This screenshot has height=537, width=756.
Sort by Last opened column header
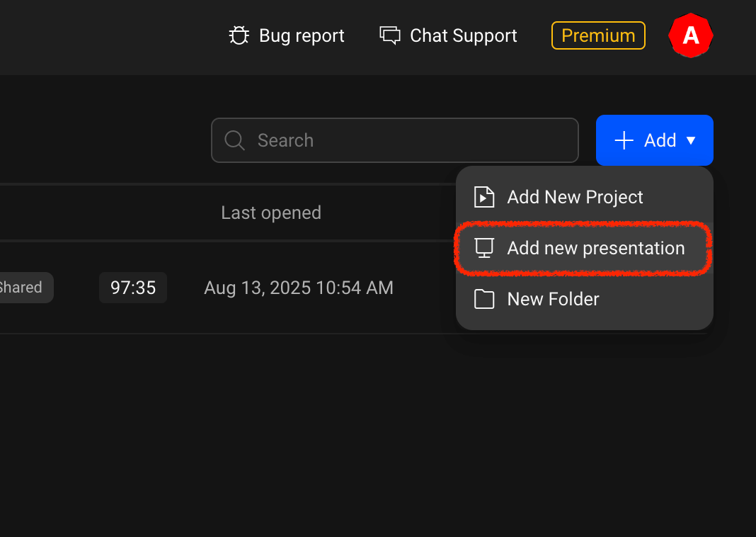pyautogui.click(x=271, y=213)
